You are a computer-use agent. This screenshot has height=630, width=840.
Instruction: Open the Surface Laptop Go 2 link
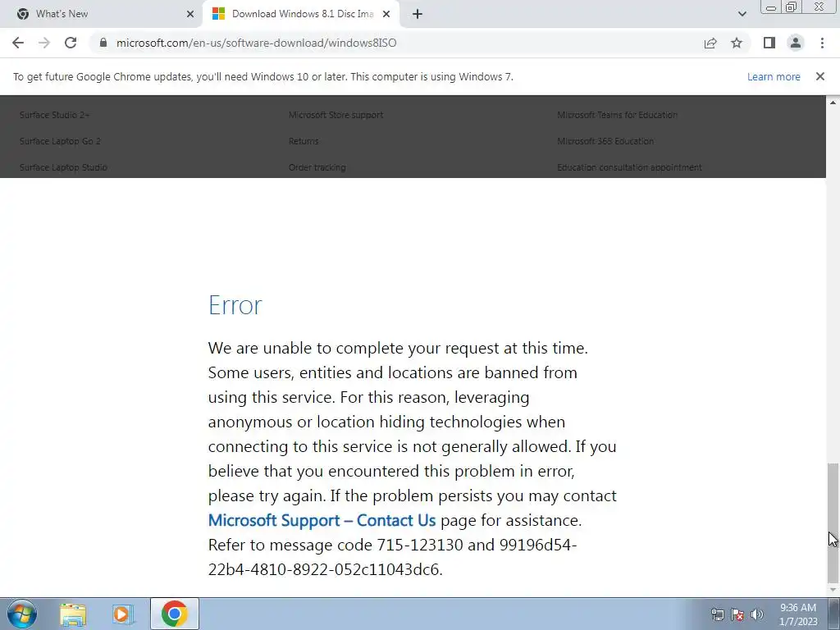click(x=60, y=141)
